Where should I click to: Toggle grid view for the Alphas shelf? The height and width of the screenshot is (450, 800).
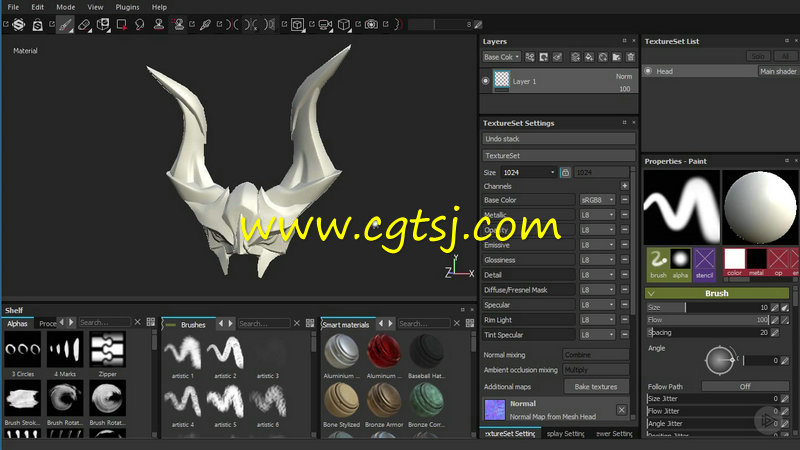pos(151,322)
